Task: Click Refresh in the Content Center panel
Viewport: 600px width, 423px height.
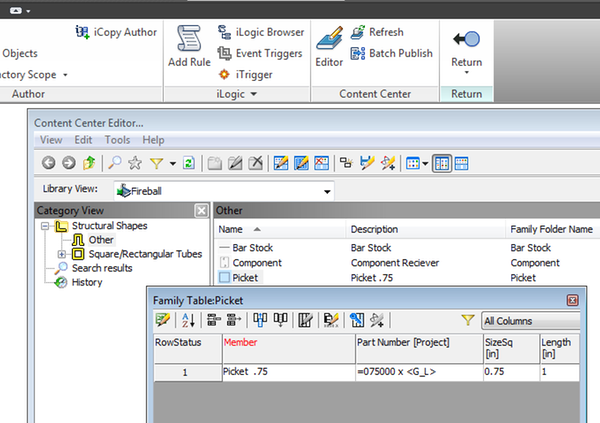Action: [x=377, y=32]
